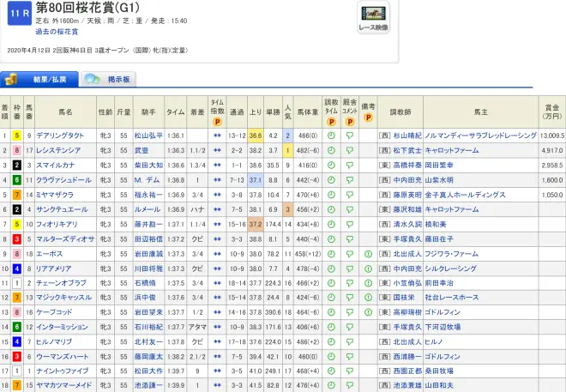Open stable comment icon for クラヴァシュドール
Viewport: 566px width, 392px height.
[350, 180]
